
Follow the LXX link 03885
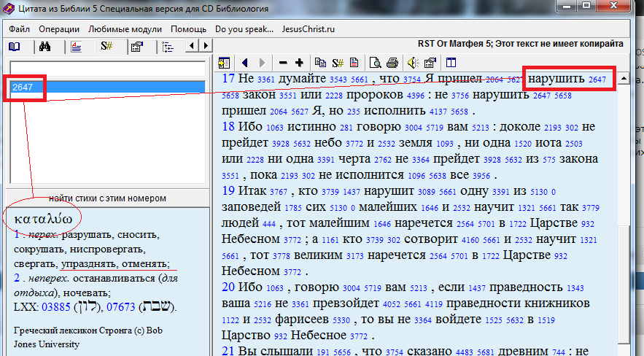point(58,305)
